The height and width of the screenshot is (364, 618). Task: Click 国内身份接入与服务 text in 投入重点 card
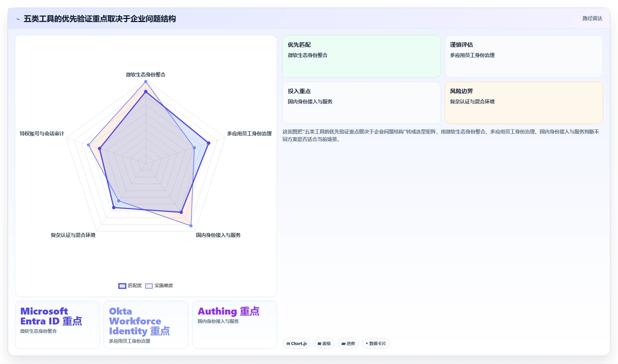(x=310, y=102)
